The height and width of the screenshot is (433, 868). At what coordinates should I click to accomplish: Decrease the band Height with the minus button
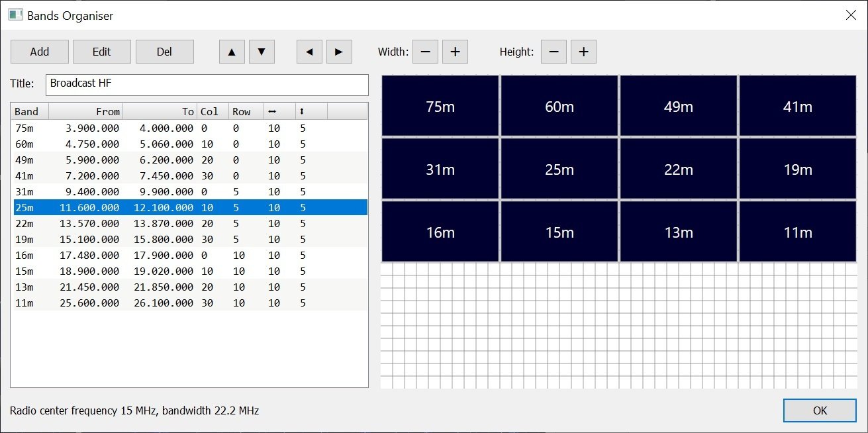click(554, 51)
